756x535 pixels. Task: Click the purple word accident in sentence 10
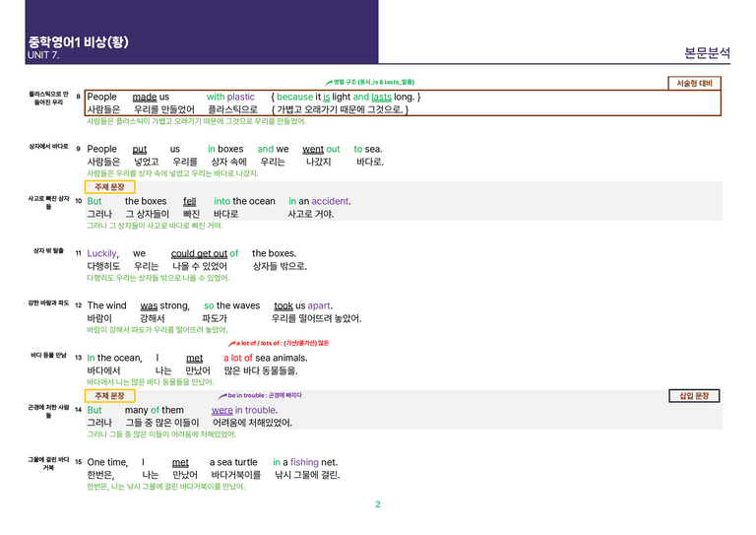(330, 201)
